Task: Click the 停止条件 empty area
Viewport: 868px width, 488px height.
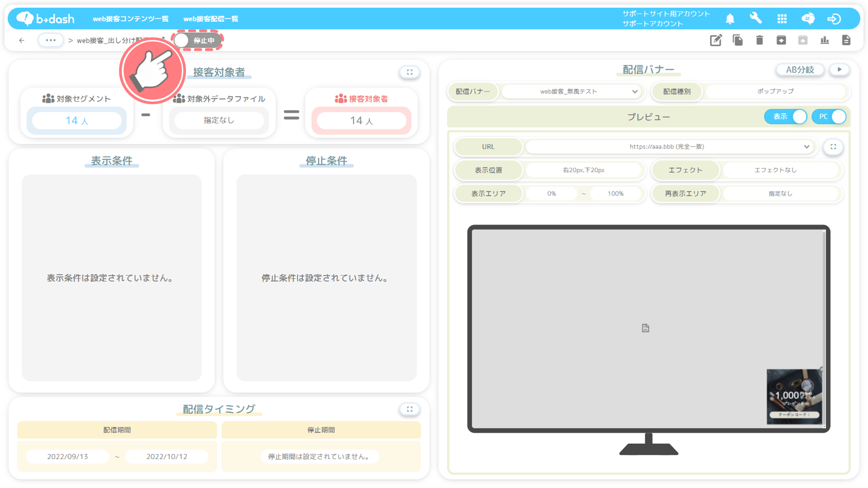Action: click(327, 278)
